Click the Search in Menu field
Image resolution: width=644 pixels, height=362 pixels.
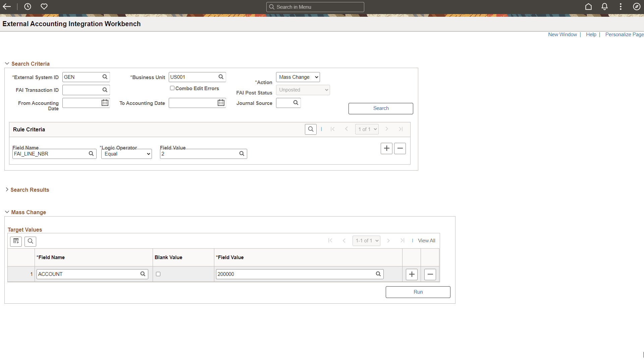pyautogui.click(x=315, y=7)
